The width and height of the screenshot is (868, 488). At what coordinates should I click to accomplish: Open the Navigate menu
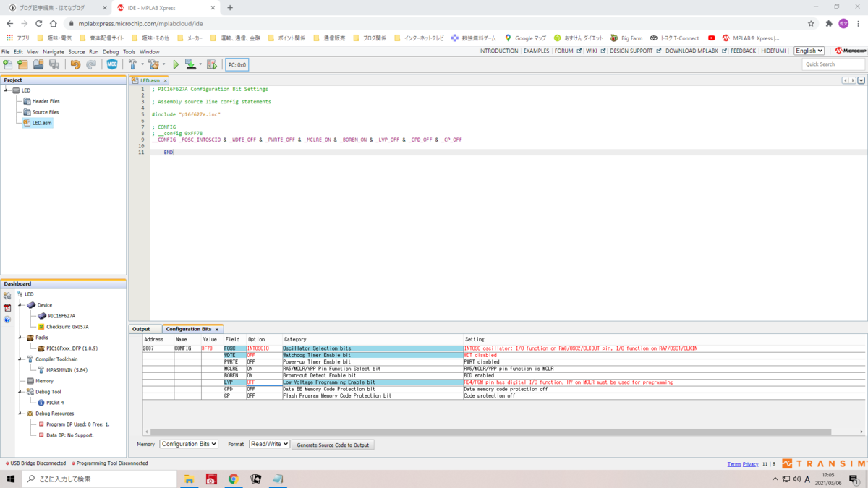point(54,52)
